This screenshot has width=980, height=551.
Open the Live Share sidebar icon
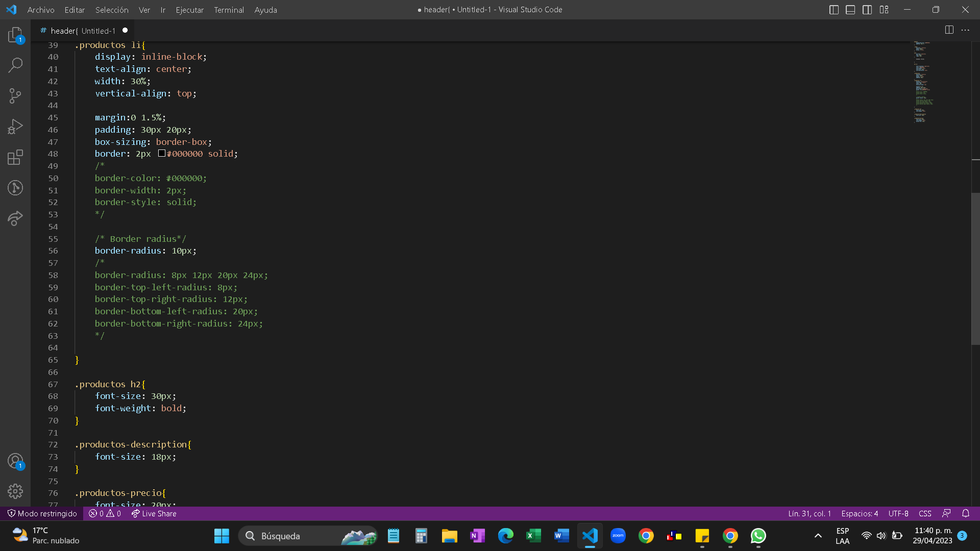tap(15, 218)
